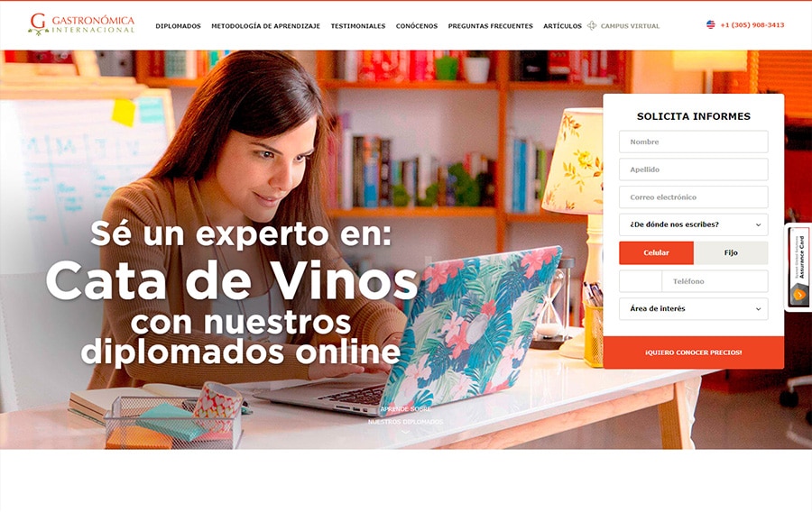The width and height of the screenshot is (812, 512).
Task: Click the US flag icon beside phone number
Action: (711, 24)
